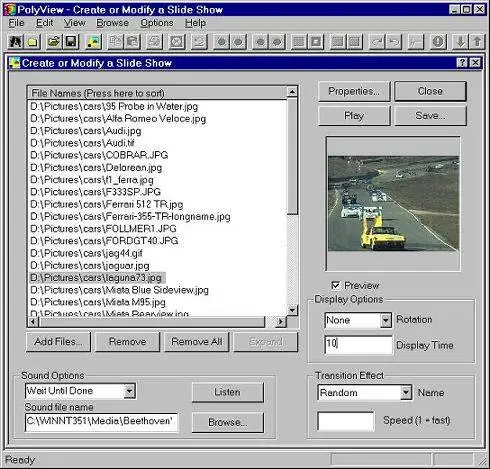Click the question mark help icon in dialog title
Viewport: 490px width, 469px height.
pos(462,63)
